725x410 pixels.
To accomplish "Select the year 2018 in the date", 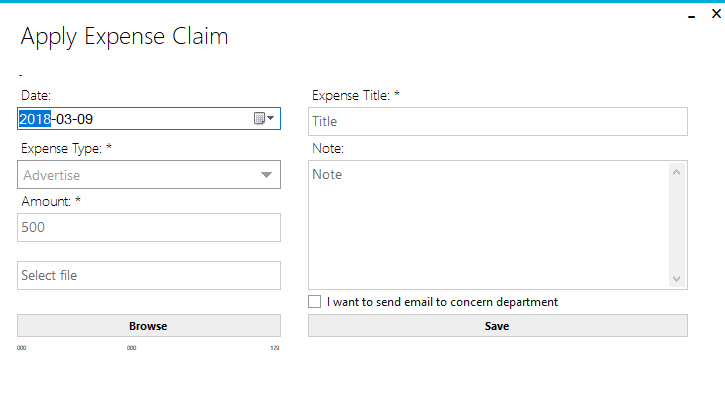I will pos(34,119).
